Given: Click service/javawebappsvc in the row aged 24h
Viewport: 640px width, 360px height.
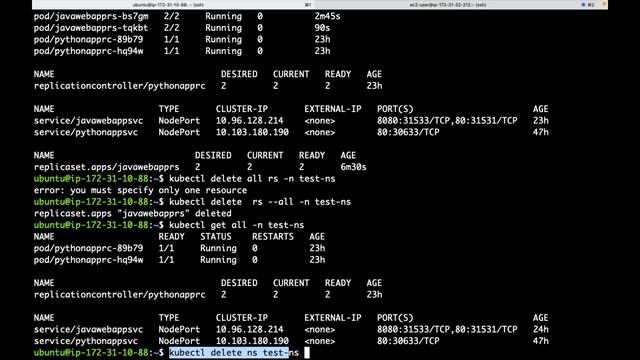Looking at the screenshot, I should [89, 329].
